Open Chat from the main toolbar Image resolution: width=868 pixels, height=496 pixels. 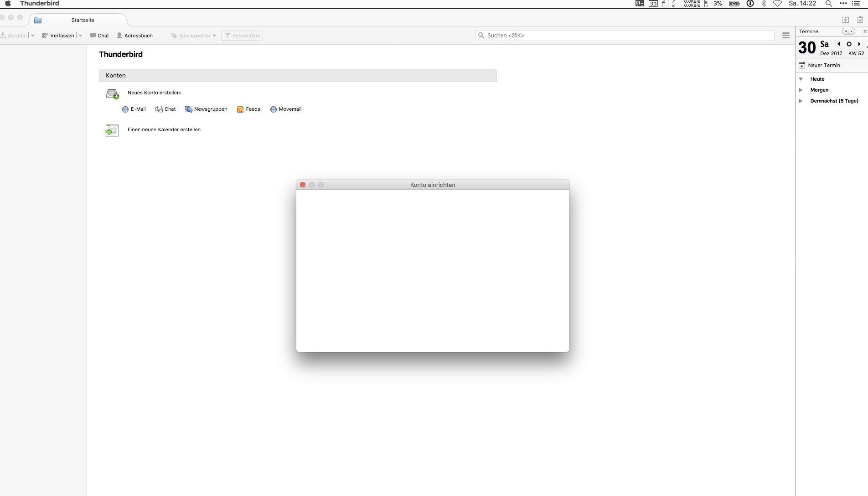[99, 36]
